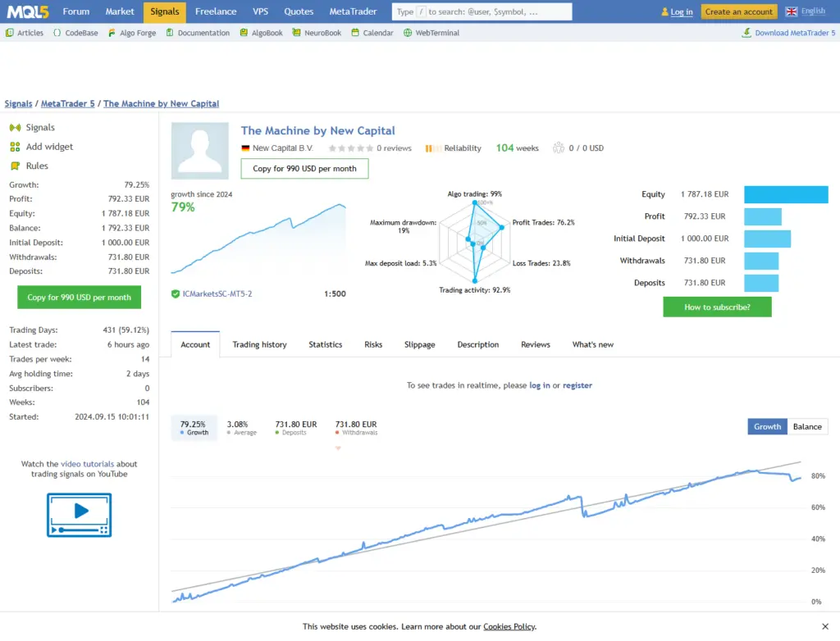
Task: Open Articles via its book icon
Action: (10, 33)
